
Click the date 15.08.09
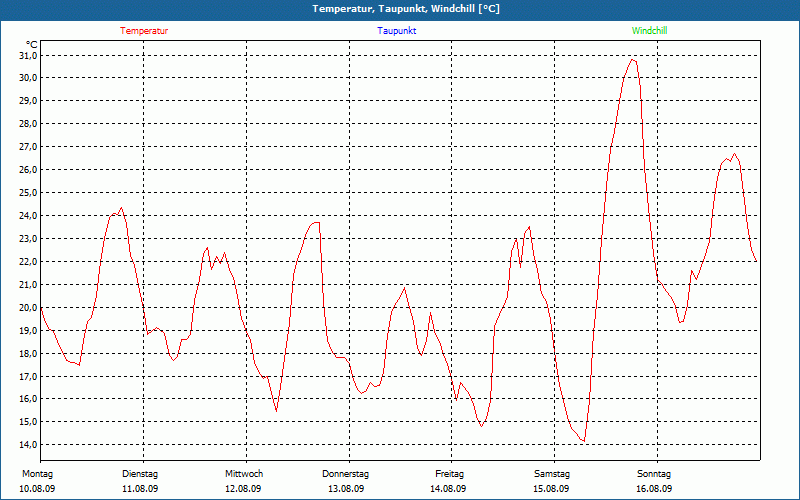click(551, 489)
